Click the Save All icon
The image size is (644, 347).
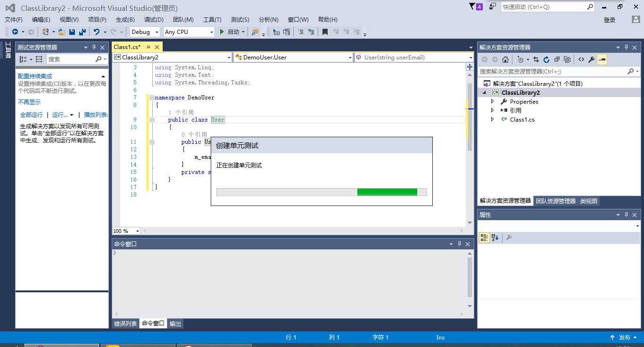[83, 32]
